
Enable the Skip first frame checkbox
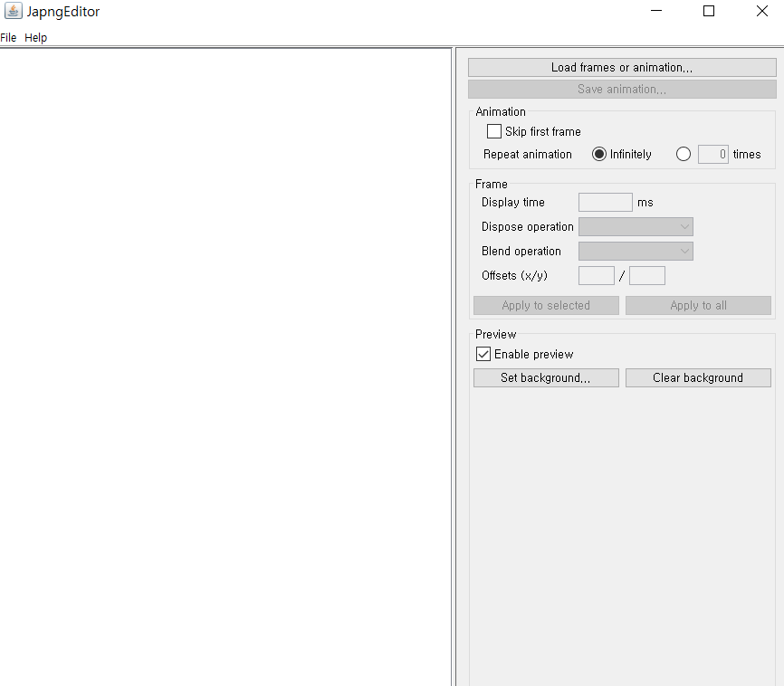coord(494,131)
